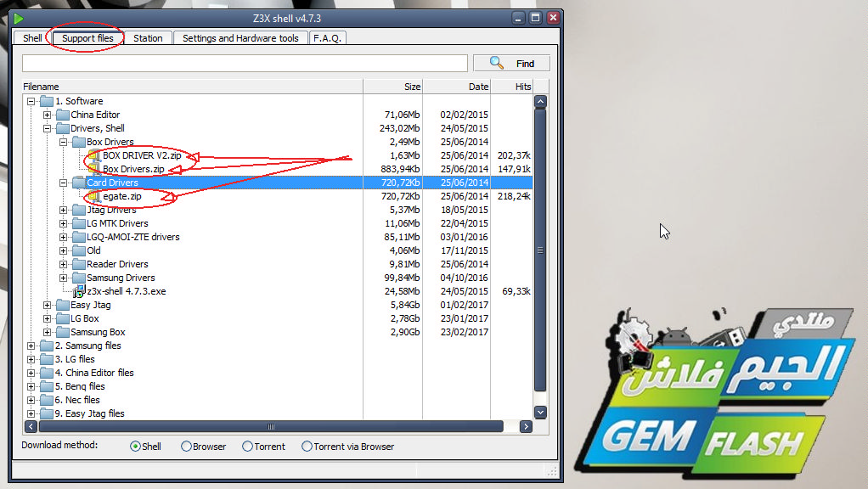Click the 1. Software folder icon
This screenshot has width=868, height=489.
47,101
